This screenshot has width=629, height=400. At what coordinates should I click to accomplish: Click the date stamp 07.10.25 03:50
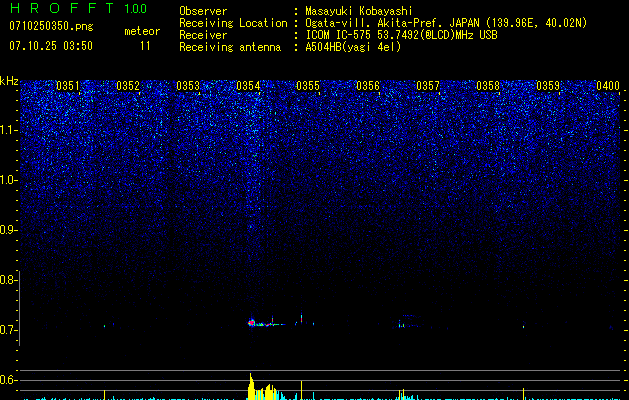click(x=51, y=46)
